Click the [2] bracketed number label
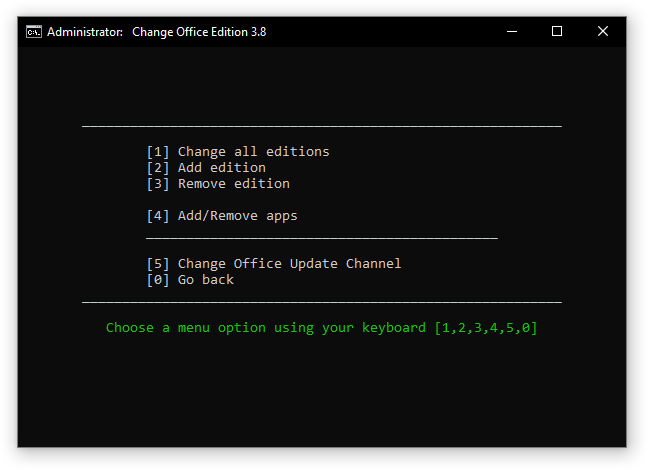 [x=158, y=168]
